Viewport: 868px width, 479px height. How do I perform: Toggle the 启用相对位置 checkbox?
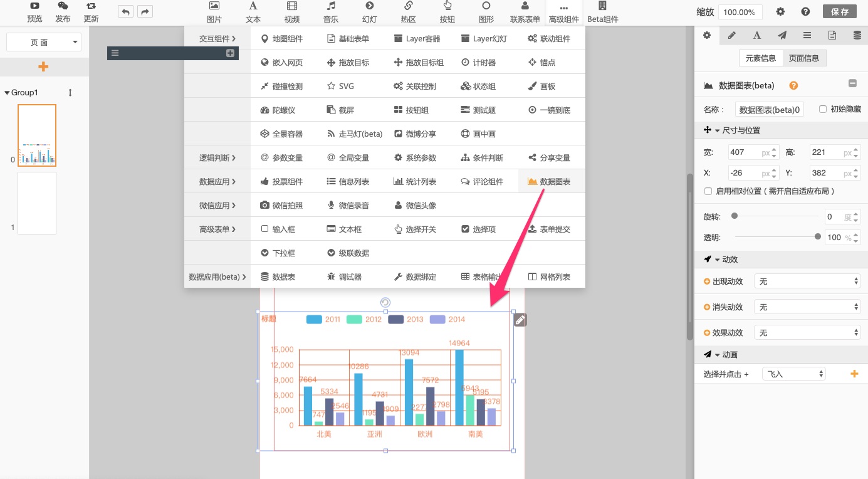tap(708, 191)
